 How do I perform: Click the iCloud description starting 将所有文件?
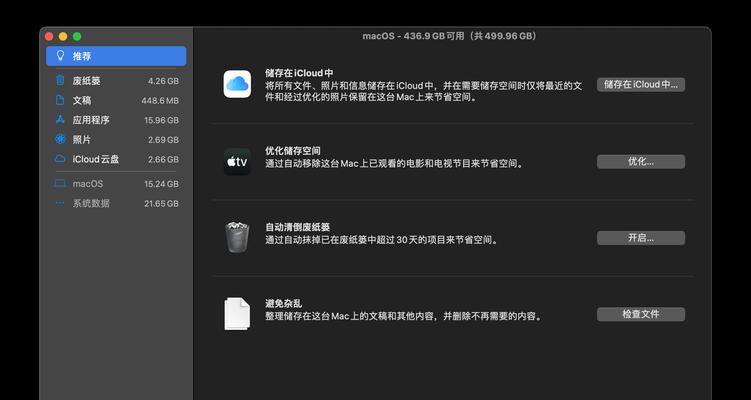[x=423, y=91]
